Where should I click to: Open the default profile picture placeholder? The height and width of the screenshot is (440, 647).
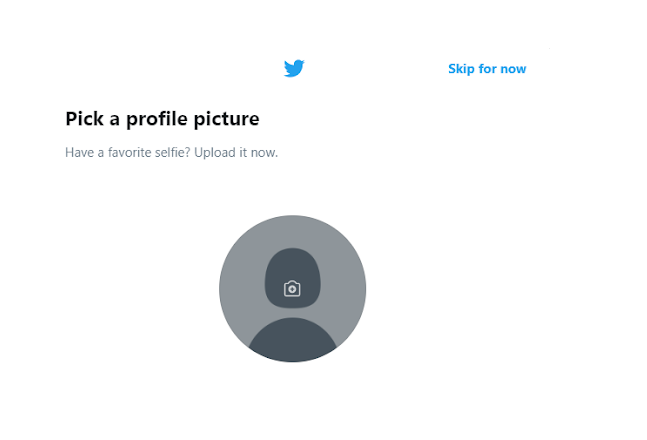tap(292, 289)
